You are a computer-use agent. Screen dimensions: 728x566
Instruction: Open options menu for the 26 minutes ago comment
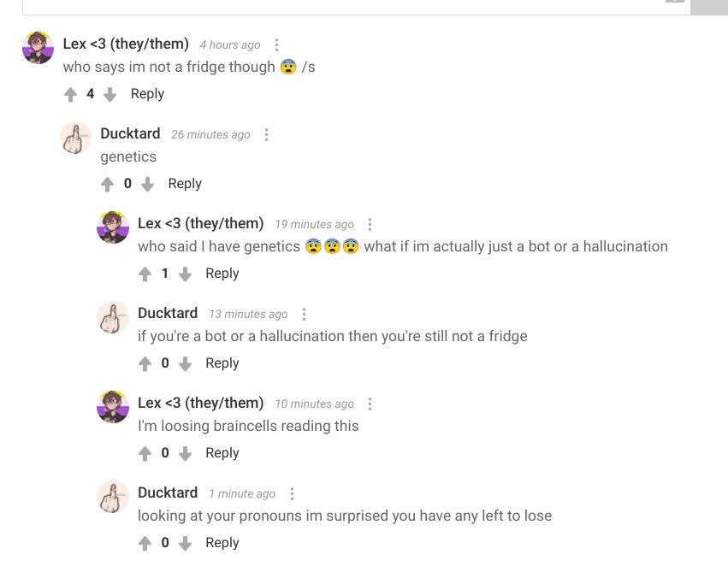coord(267,134)
